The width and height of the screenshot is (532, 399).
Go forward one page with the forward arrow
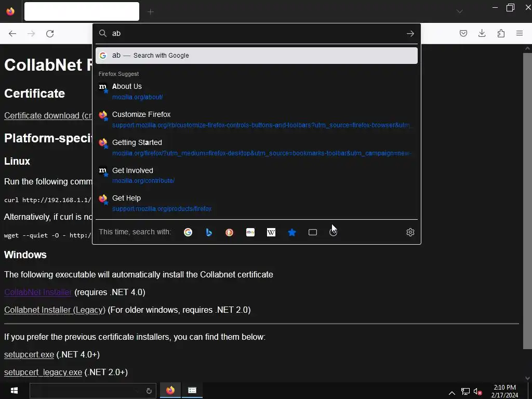tap(31, 33)
